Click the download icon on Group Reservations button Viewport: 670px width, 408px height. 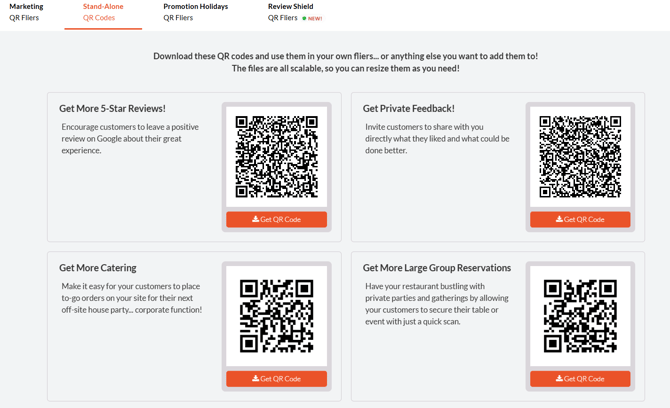coord(559,379)
